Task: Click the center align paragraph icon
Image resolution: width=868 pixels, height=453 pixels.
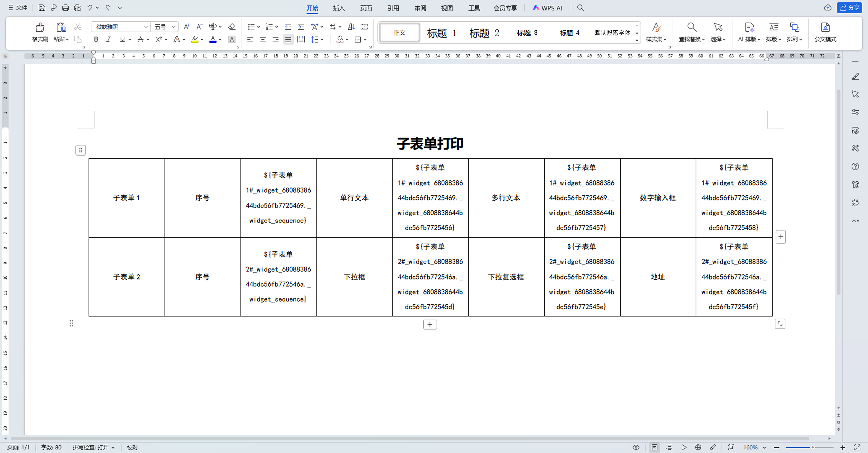Action: [x=263, y=39]
